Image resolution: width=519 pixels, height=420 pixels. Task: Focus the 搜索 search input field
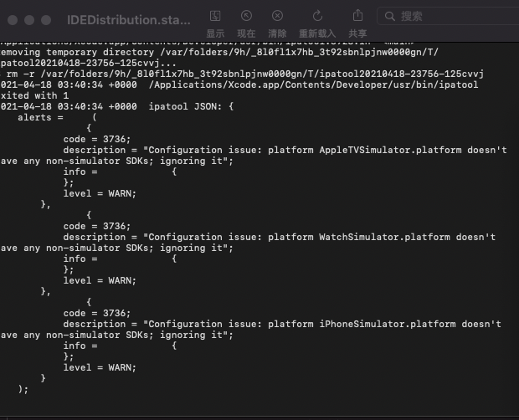pyautogui.click(x=449, y=16)
